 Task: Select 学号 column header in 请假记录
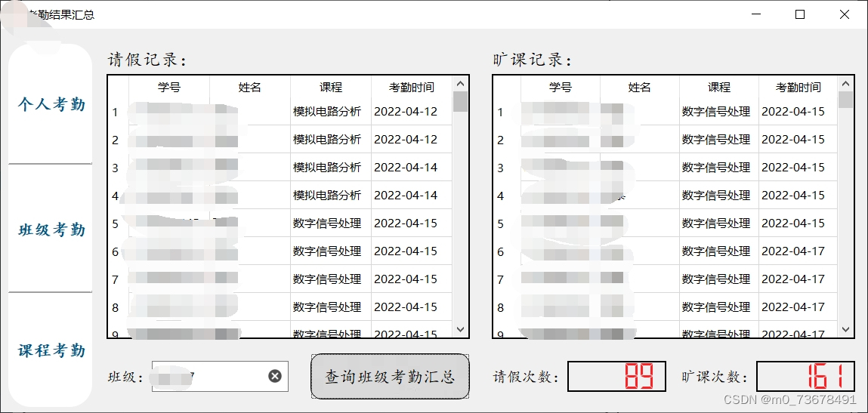(168, 87)
